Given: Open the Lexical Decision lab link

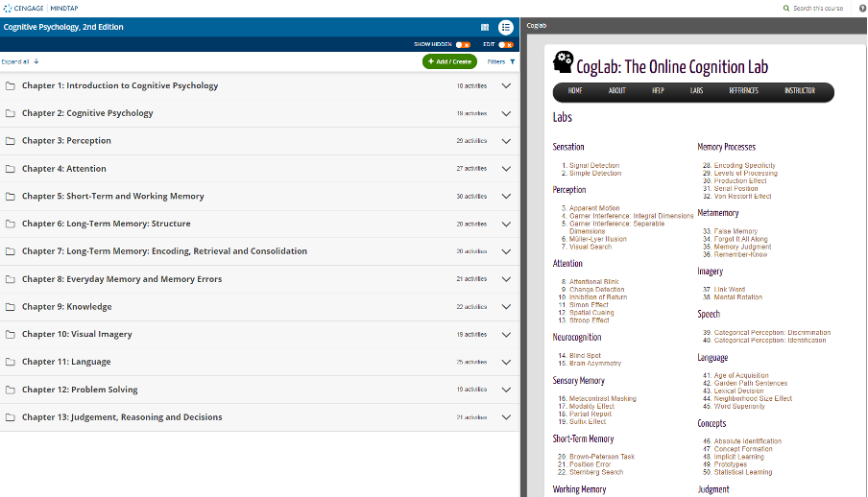Looking at the screenshot, I should 738,390.
